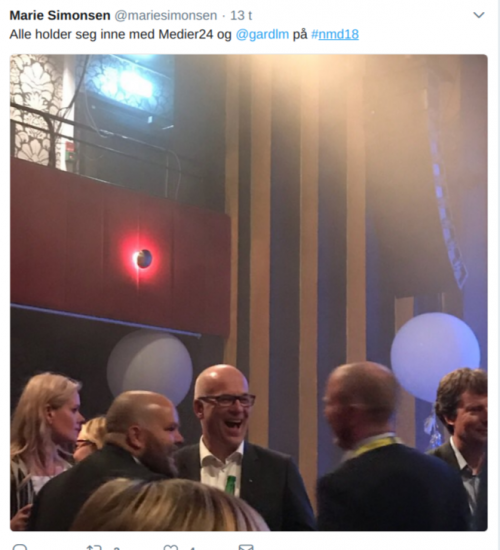This screenshot has width=500, height=550.
Task: Click the retweet arrows icon
Action: (x=94, y=548)
